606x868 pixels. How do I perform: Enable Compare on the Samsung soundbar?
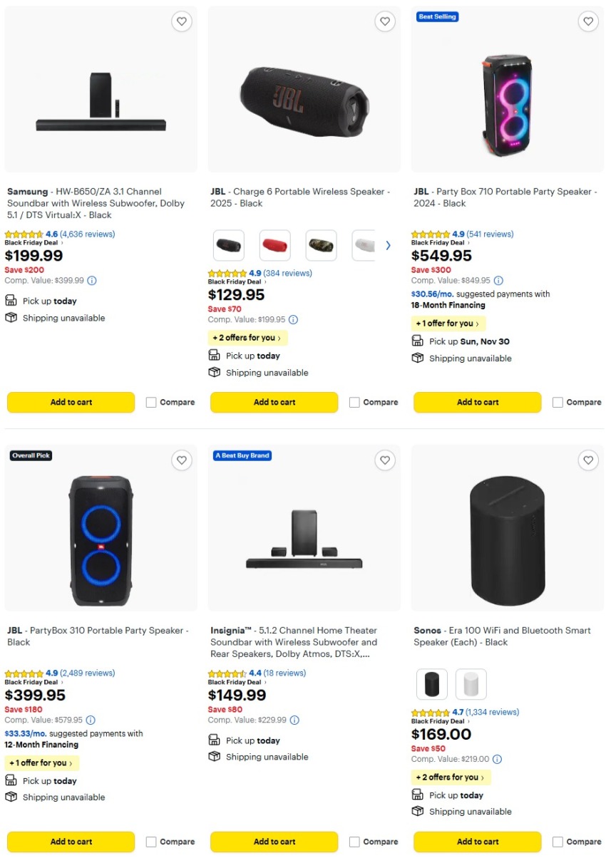pyautogui.click(x=150, y=402)
